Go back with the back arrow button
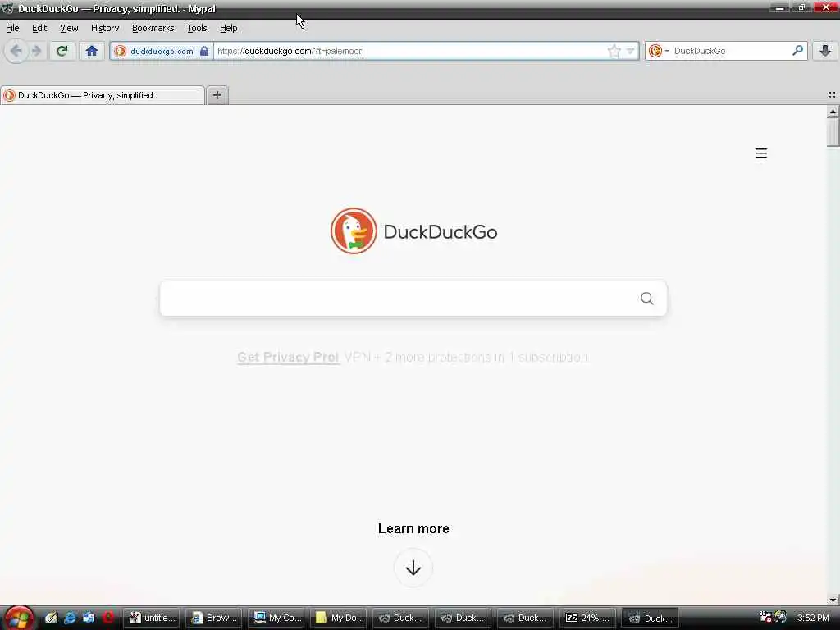This screenshot has width=840, height=630. (16, 51)
